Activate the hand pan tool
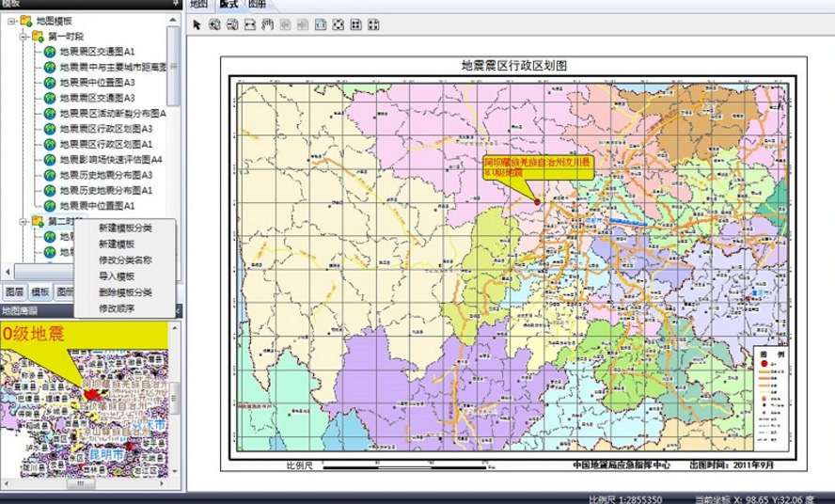 [x=267, y=24]
